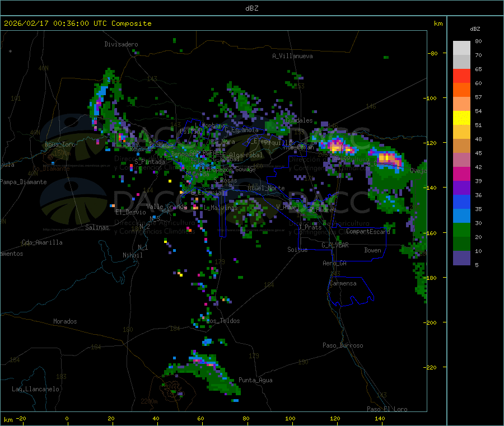Click the S_Pintada location label
The height and width of the screenshot is (426, 504).
(150, 162)
